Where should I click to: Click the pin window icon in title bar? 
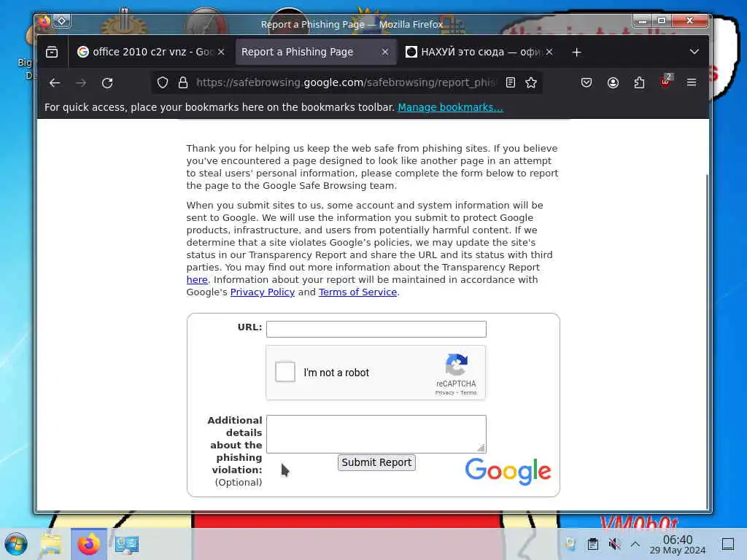[62, 20]
